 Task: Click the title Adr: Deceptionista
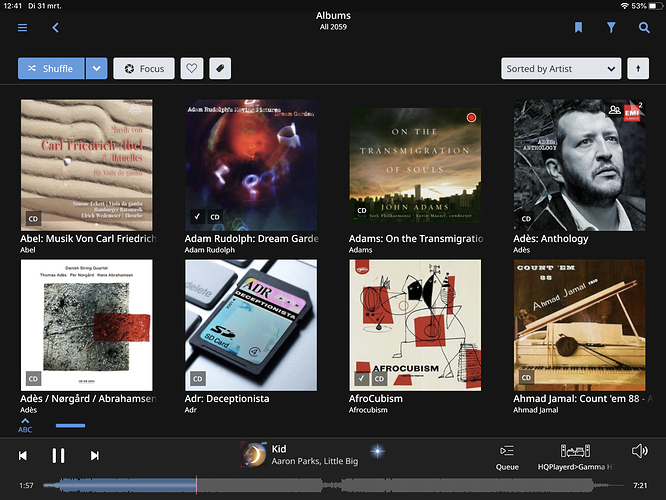[x=227, y=399]
